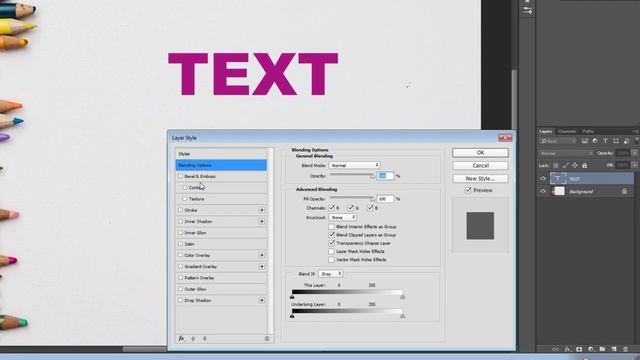Click create new group folder icon

click(x=602, y=349)
